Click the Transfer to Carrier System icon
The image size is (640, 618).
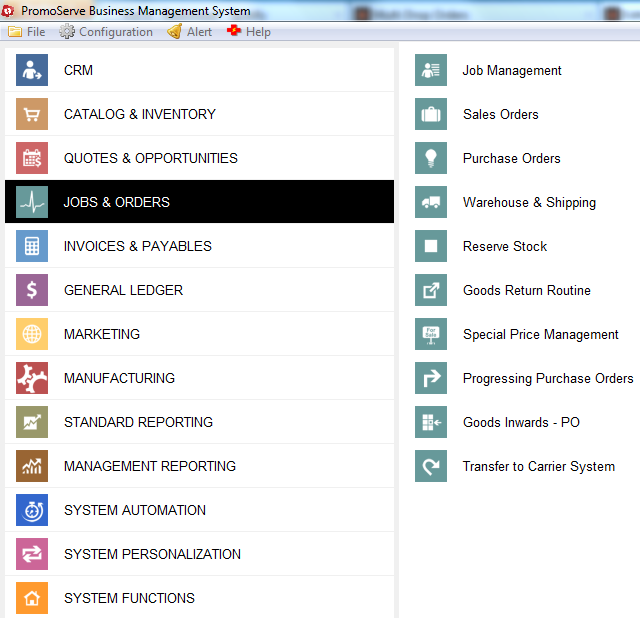coord(431,466)
